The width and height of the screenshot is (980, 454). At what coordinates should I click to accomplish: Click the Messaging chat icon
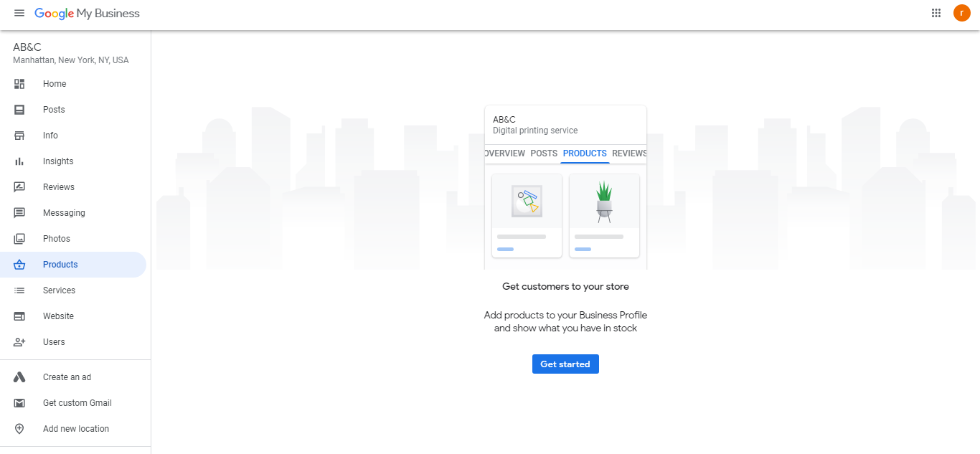tap(19, 213)
